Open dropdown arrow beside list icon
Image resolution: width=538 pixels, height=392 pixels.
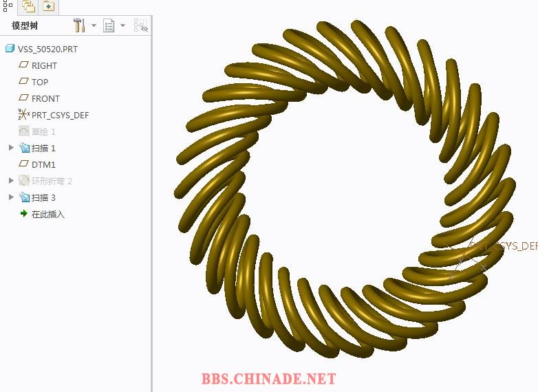click(122, 25)
